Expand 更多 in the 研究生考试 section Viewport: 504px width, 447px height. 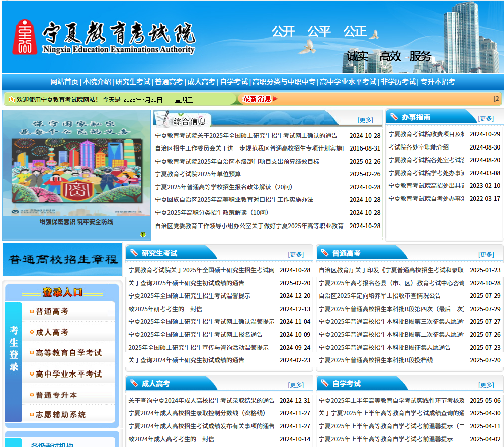[296, 254]
